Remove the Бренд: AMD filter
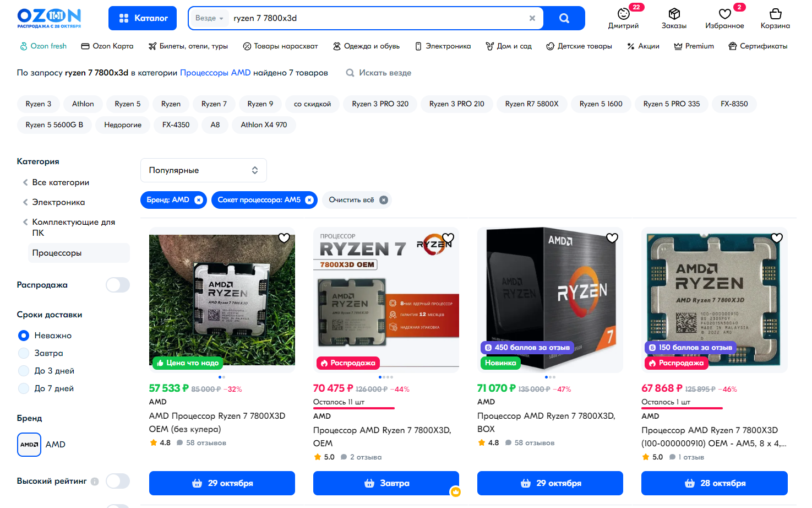812x508 pixels. pyautogui.click(x=199, y=200)
